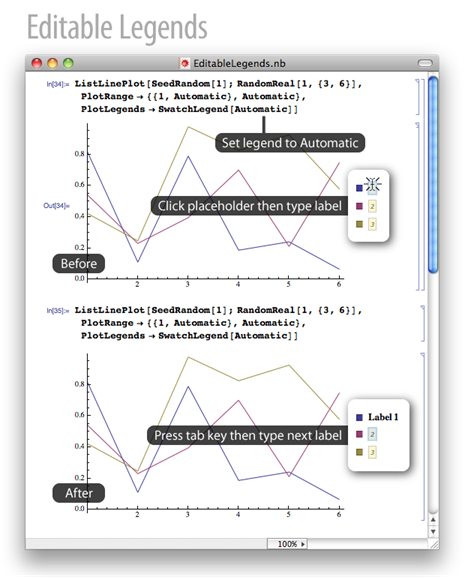This screenshot has height=578, width=473.
Task: Click blue swatch next to Label 1
Action: pyautogui.click(x=359, y=417)
